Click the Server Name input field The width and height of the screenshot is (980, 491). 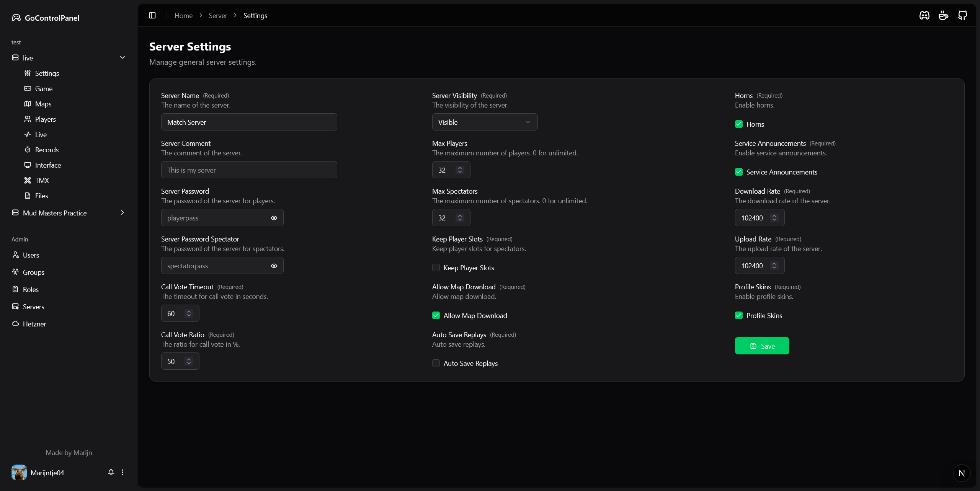[x=249, y=122]
